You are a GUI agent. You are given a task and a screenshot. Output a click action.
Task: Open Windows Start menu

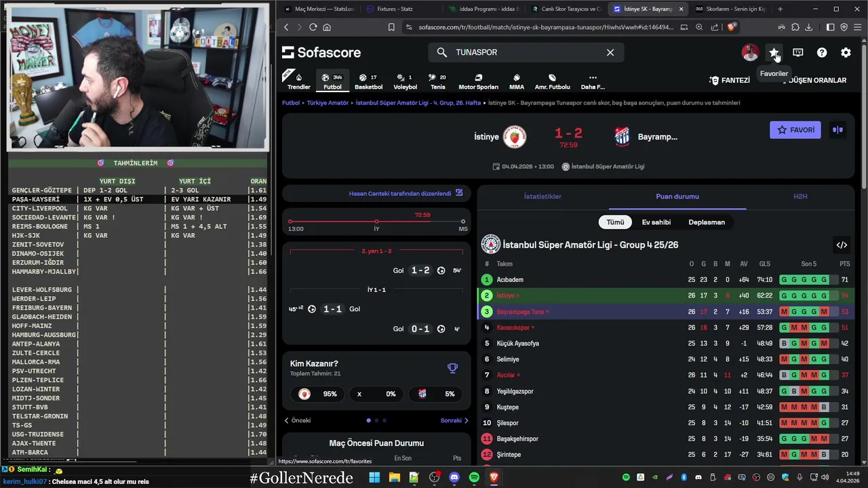(374, 477)
